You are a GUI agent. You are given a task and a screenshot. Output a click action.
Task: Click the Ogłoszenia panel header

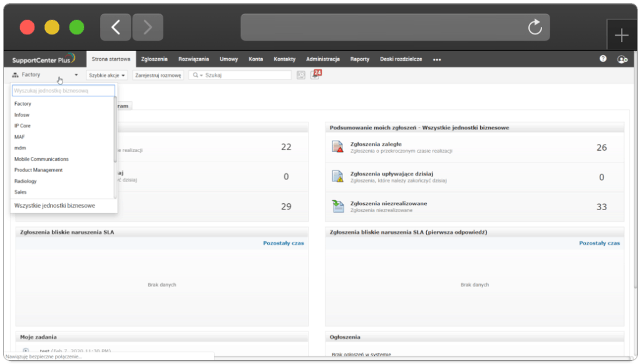474,337
